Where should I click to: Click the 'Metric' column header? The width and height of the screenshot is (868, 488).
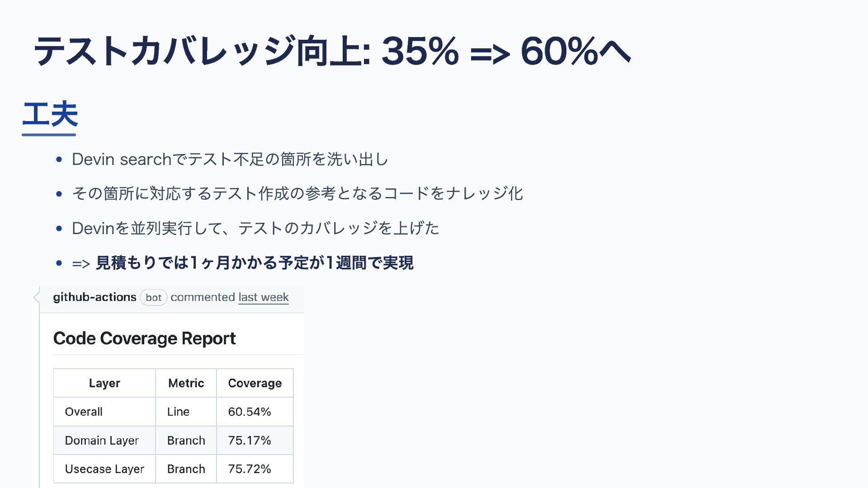186,383
